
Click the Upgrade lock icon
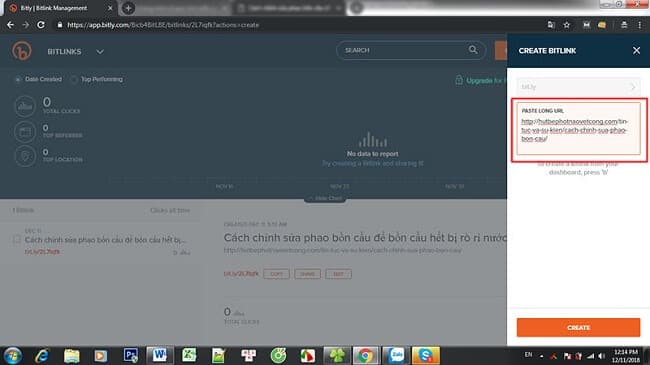pyautogui.click(x=459, y=80)
